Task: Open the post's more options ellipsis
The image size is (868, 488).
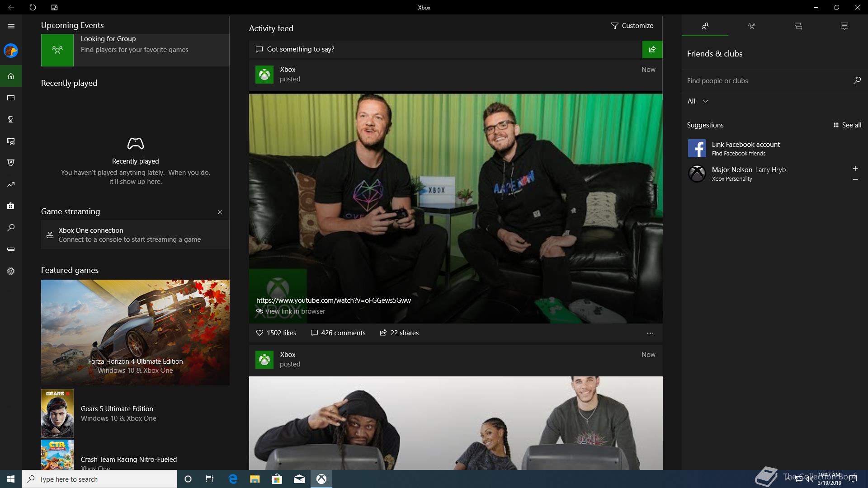Action: (650, 333)
